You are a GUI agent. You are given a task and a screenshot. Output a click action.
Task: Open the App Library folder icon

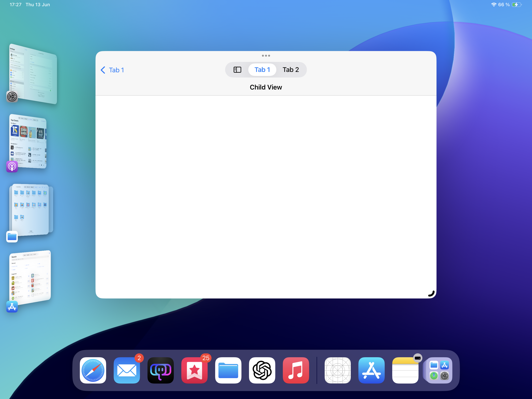point(439,370)
